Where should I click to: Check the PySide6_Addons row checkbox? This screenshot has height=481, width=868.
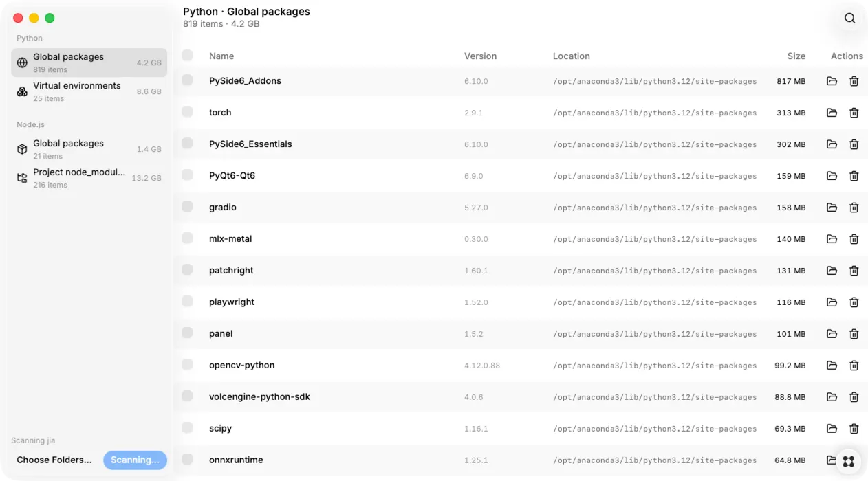[187, 80]
